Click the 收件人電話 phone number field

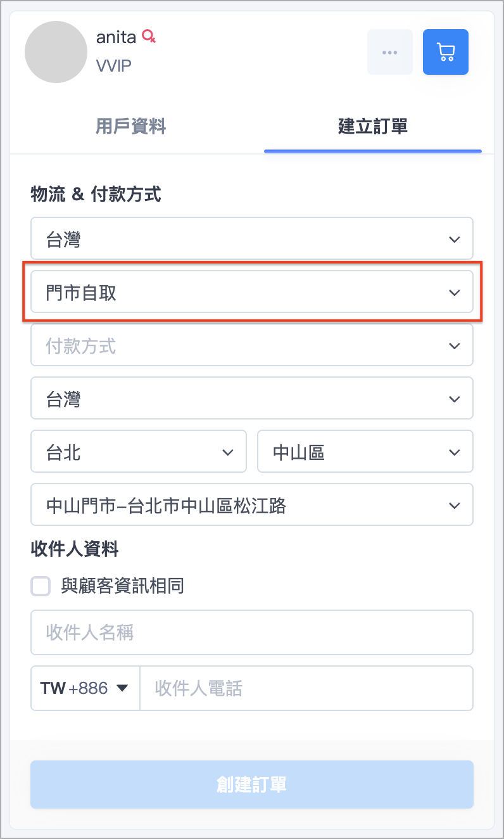(306, 688)
